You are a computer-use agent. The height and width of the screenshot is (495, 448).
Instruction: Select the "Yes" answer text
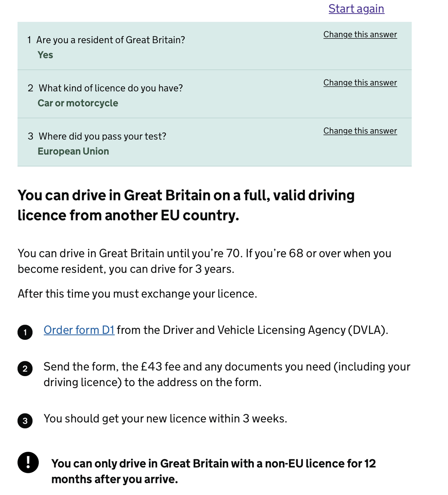45,55
